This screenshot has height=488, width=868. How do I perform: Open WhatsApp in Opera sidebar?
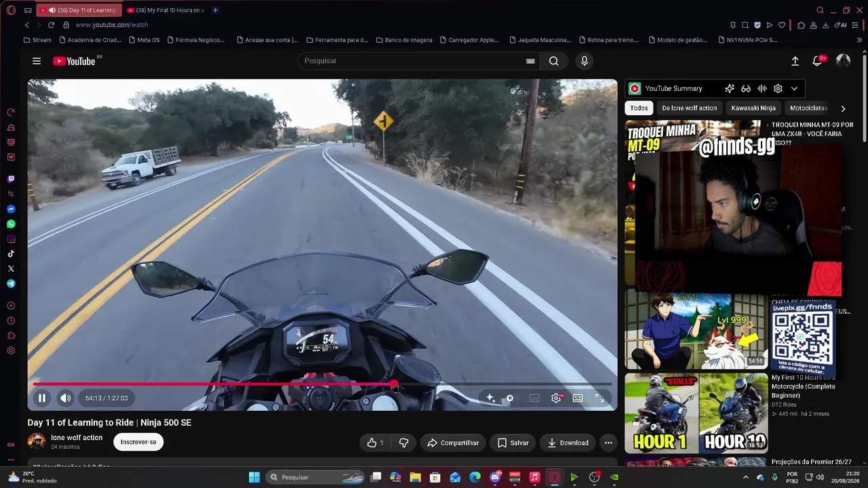point(11,224)
